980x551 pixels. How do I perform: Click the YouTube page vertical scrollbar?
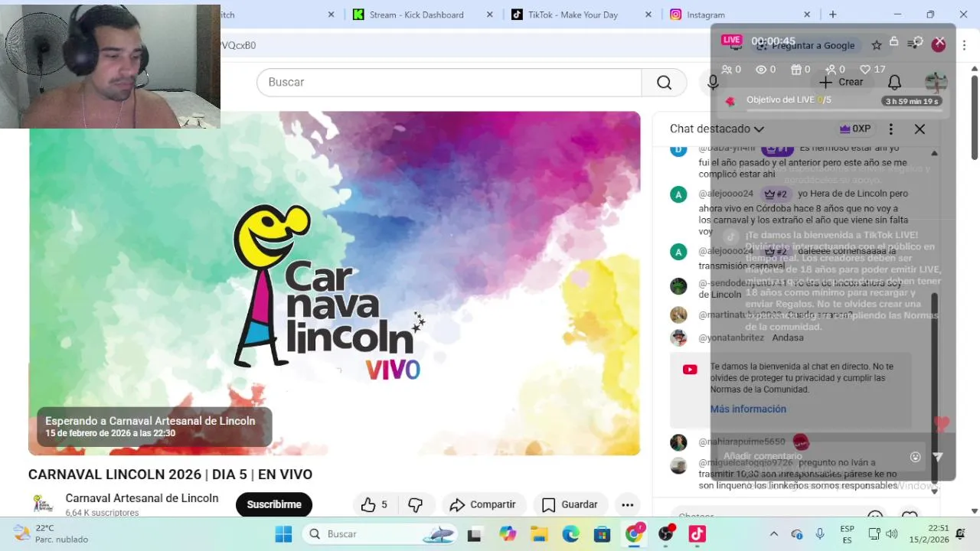(x=975, y=116)
